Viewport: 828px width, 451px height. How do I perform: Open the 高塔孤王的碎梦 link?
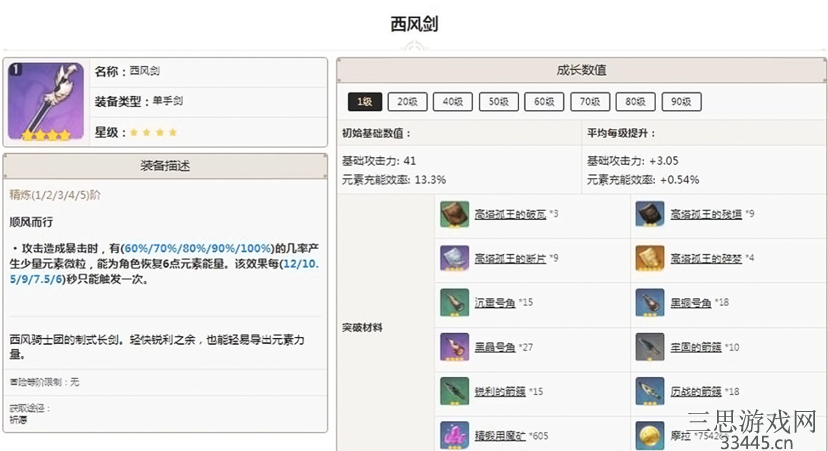tap(706, 258)
